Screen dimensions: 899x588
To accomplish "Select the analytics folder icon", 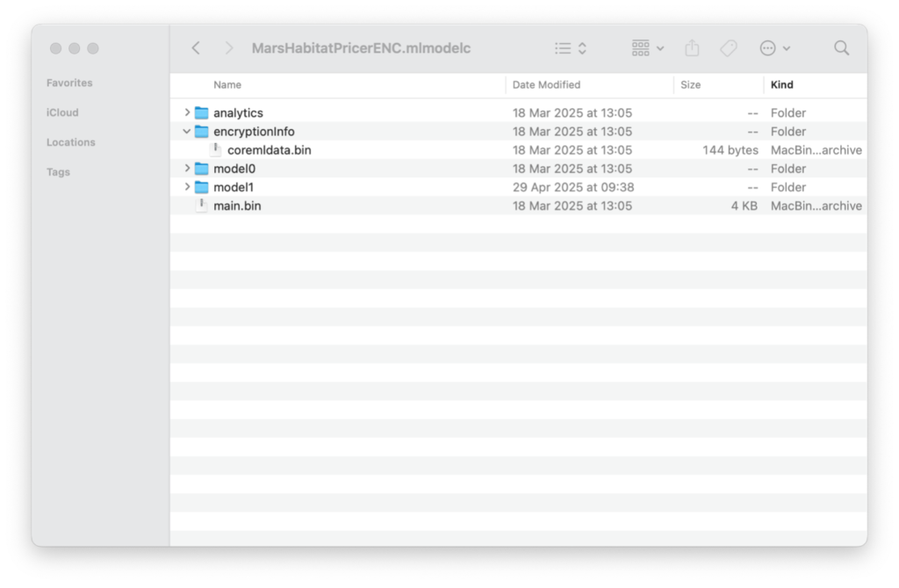I will pos(202,113).
